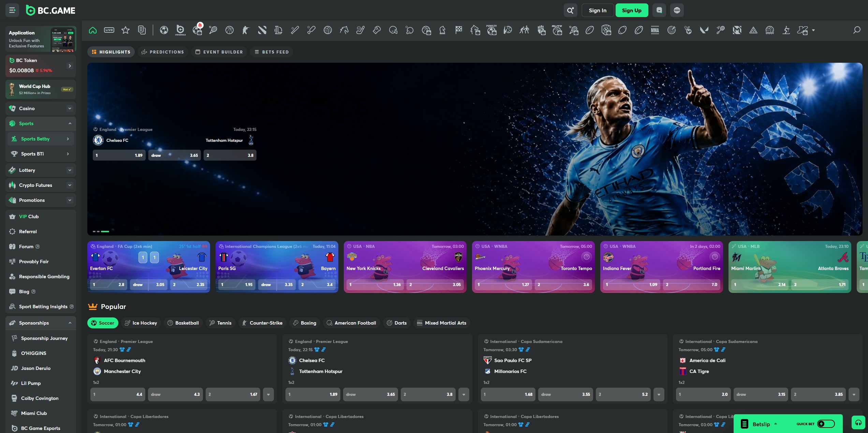Screen dimensions: 868x433
Task: Select the Soccer ball sport icon
Action: coord(164,30)
